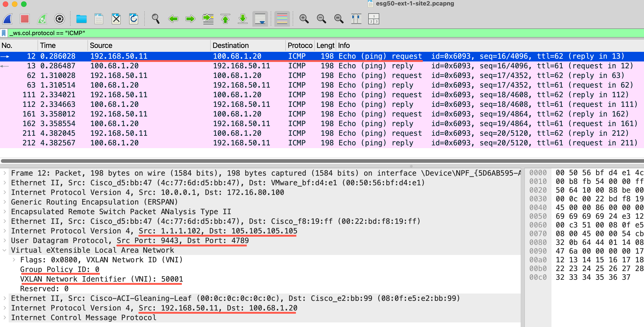This screenshot has width=644, height=327.
Task: Select packet 162 echo reply row
Action: [322, 123]
